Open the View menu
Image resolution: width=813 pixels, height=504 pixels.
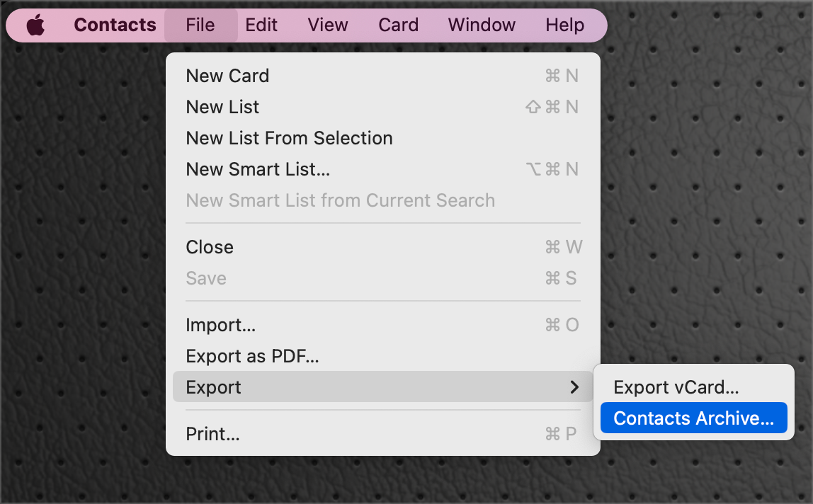[328, 25]
